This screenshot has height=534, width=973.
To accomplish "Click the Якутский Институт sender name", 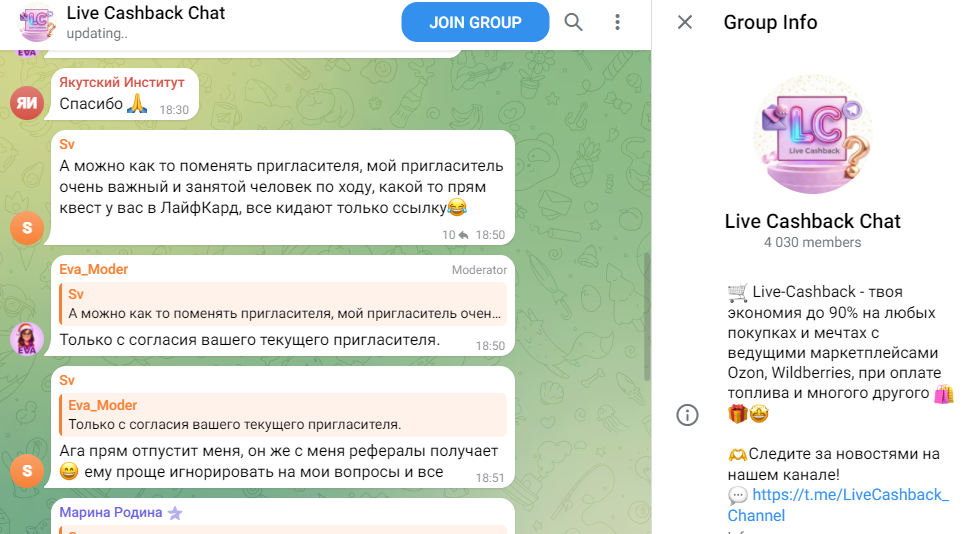I will (x=122, y=82).
